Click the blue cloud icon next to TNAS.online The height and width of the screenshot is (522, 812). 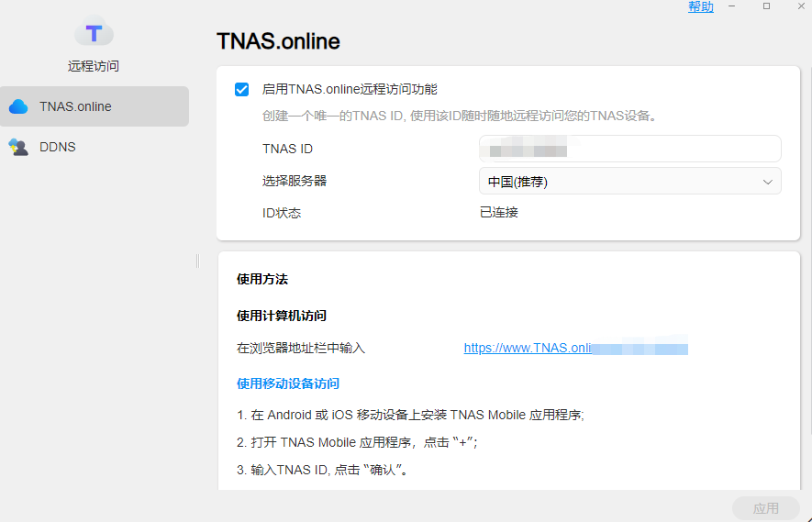click(x=18, y=106)
